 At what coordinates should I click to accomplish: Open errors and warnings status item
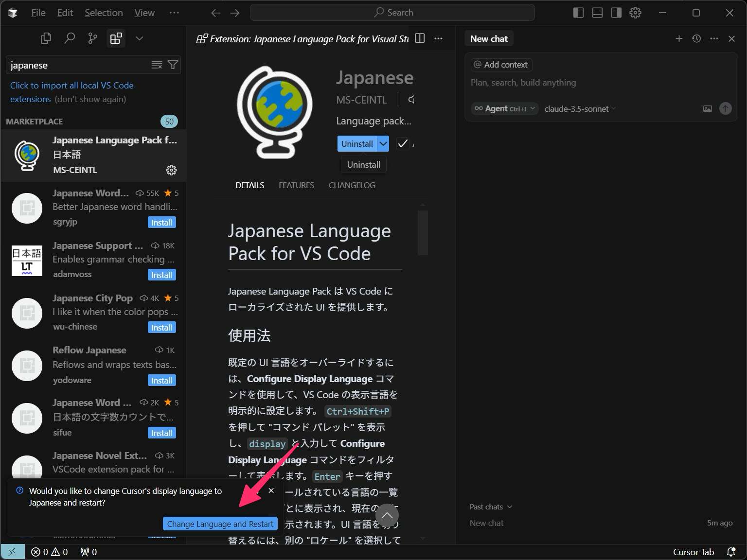tap(50, 552)
